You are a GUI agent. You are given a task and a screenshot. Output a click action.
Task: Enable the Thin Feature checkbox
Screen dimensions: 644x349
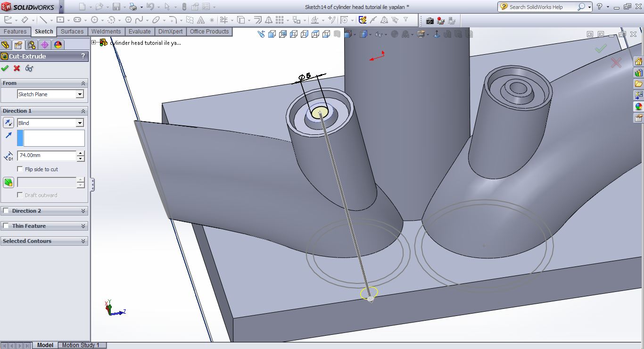[6, 226]
